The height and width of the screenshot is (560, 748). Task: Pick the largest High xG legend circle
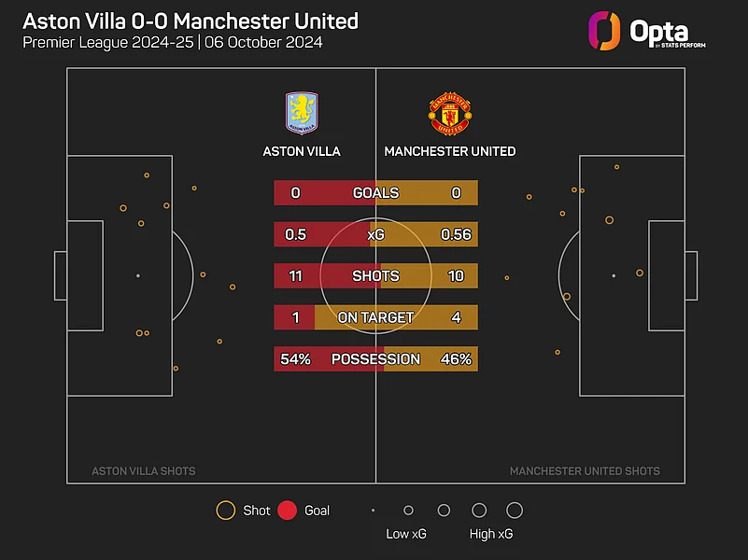click(515, 511)
